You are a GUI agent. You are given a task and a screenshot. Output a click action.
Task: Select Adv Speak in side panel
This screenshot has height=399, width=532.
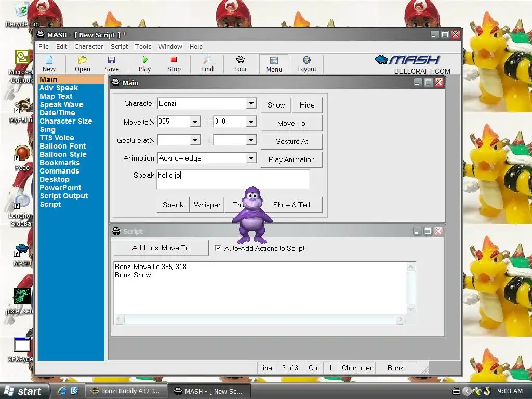[x=59, y=88]
